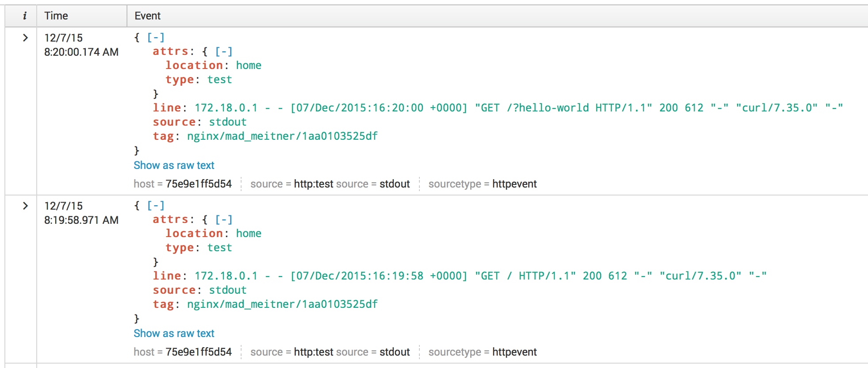
Task: Select type value 'test' in second event
Action: point(220,248)
